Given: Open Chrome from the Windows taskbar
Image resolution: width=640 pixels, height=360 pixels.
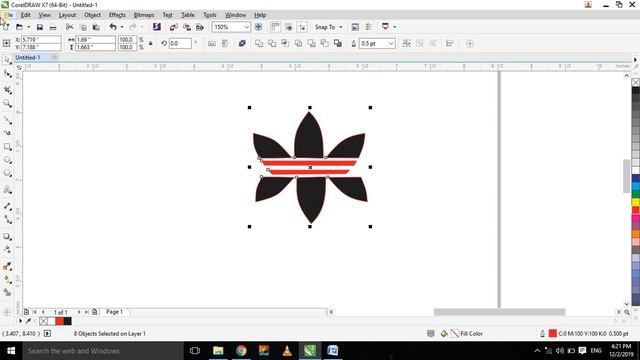Looking at the screenshot, I should (x=241, y=351).
